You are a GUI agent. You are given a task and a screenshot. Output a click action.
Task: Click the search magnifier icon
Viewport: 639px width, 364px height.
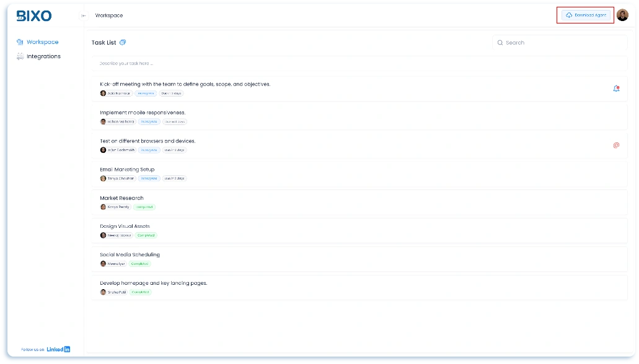click(500, 42)
